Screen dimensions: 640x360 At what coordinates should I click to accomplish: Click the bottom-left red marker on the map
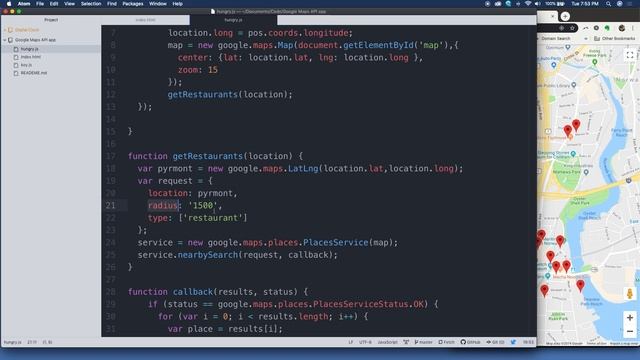point(544,290)
